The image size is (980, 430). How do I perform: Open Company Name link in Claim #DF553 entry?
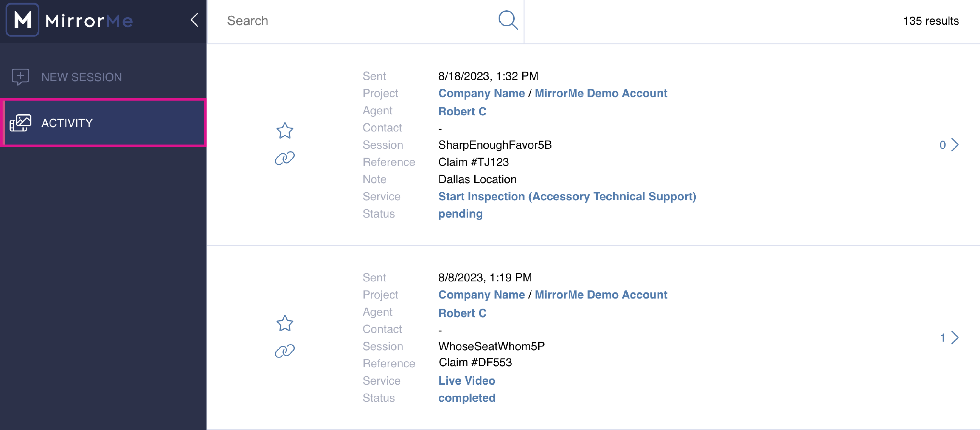[x=481, y=295]
